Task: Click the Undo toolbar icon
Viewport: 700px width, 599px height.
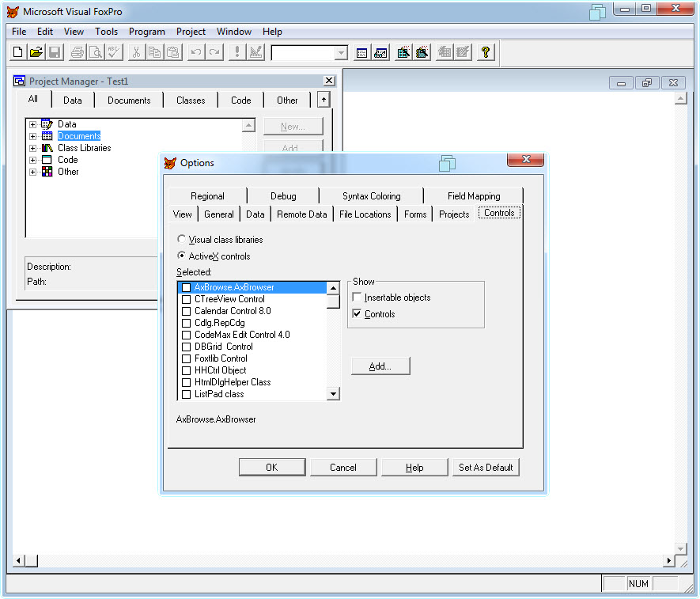Action: (195, 53)
